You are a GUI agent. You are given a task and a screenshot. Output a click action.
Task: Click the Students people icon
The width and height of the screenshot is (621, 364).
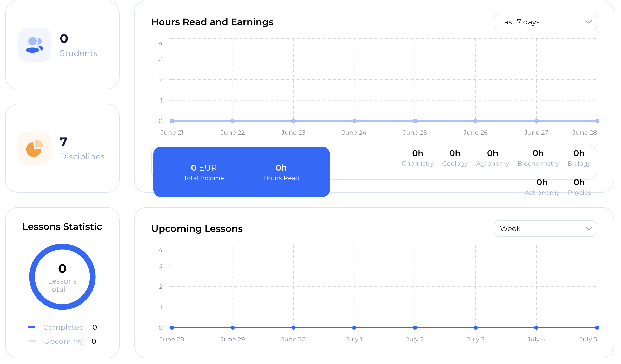click(35, 45)
